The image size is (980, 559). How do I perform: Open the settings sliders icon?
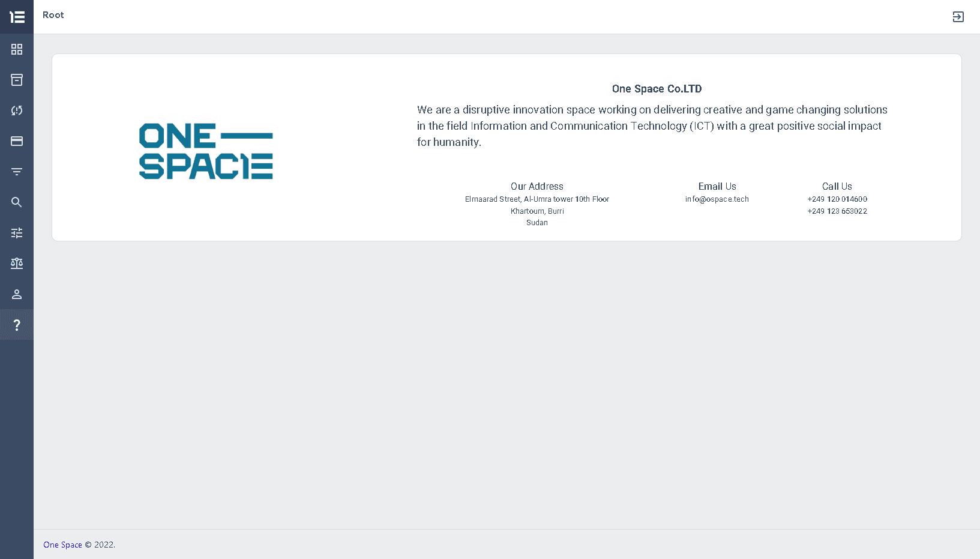(16, 233)
